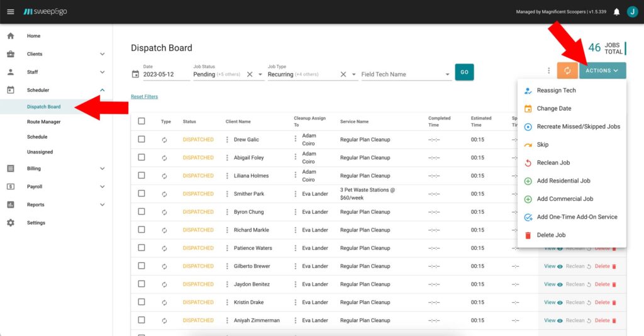Click Delete trash icon for Kristin Drake

[614, 303]
